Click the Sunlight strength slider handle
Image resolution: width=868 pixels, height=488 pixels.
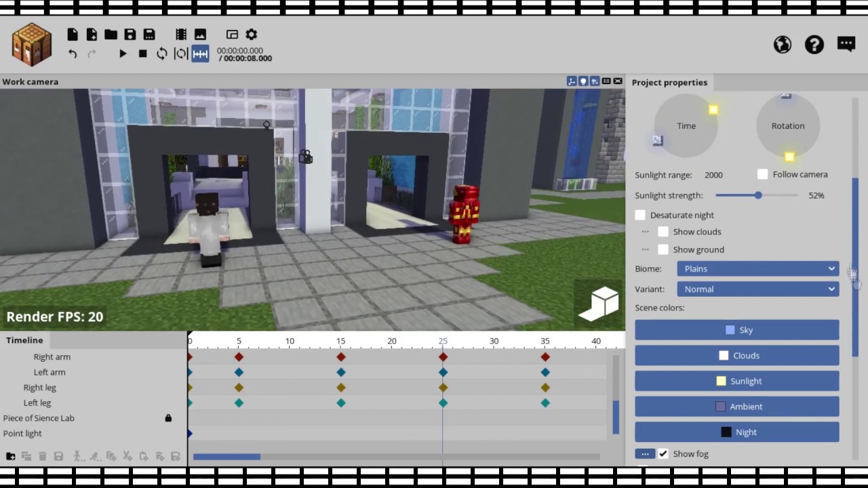pyautogui.click(x=758, y=195)
